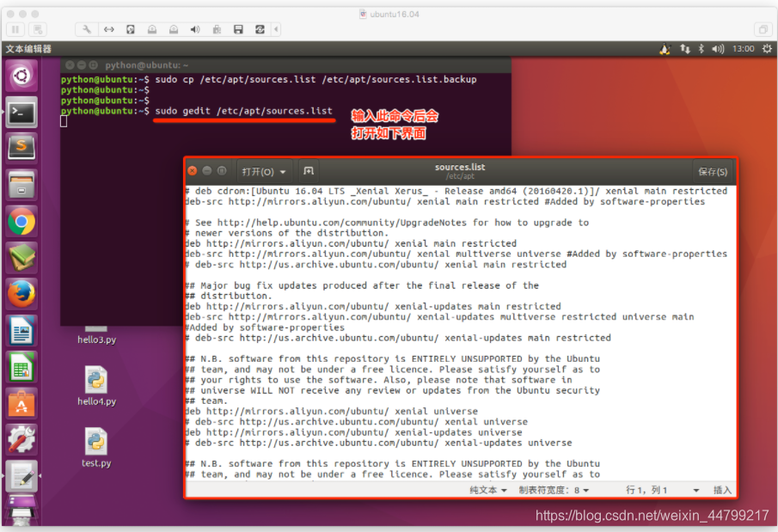This screenshot has height=532, width=778.
Task: Open the LibreOffice Calc spreadsheet app
Action: click(x=21, y=366)
